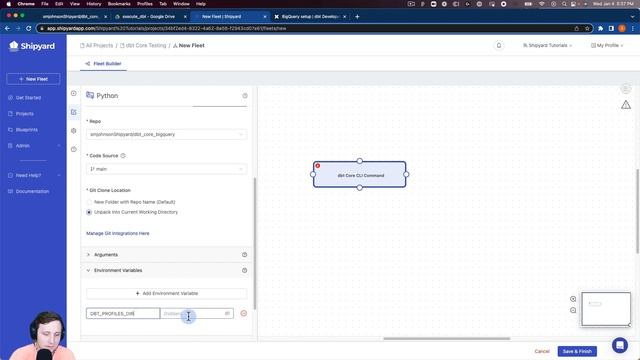Bookmark this page with star icon

(x=587, y=29)
